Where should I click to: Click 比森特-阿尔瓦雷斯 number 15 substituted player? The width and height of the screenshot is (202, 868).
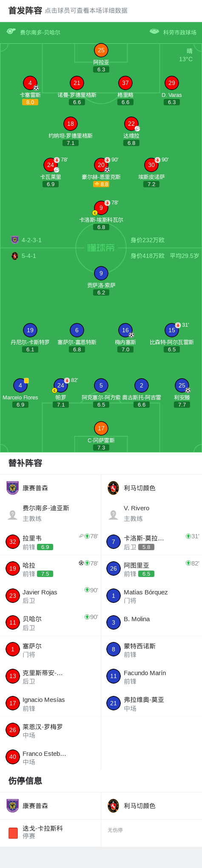[172, 330]
